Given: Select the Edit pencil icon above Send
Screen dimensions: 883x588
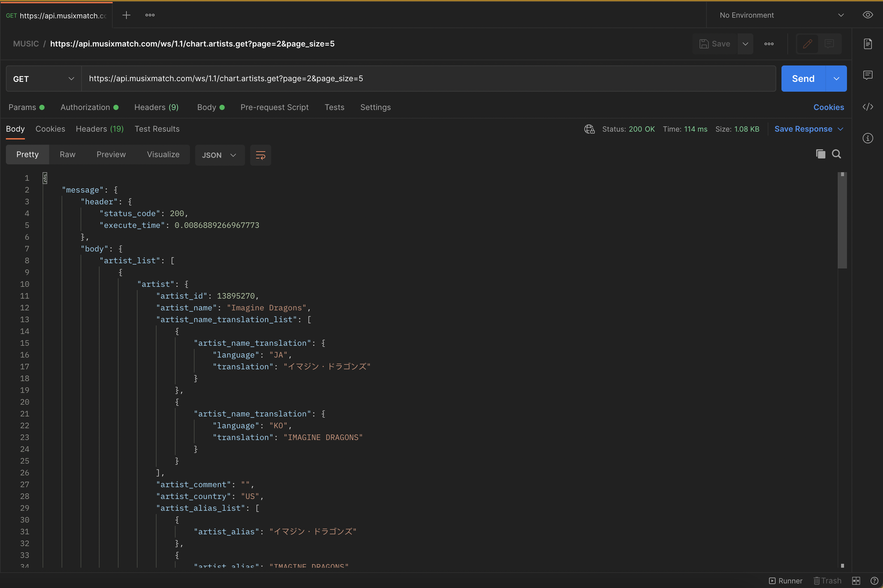Looking at the screenshot, I should coord(807,44).
